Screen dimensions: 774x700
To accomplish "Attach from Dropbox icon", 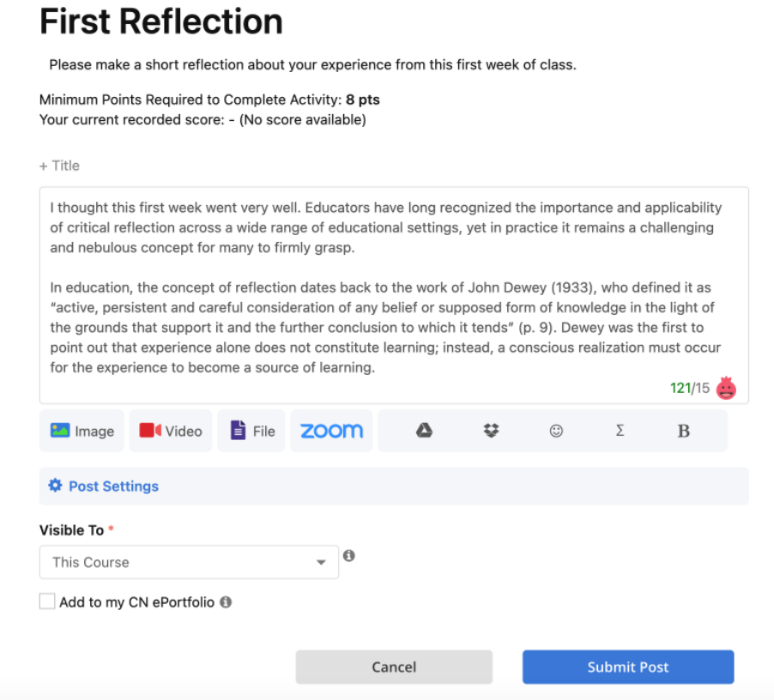I will click(x=491, y=431).
